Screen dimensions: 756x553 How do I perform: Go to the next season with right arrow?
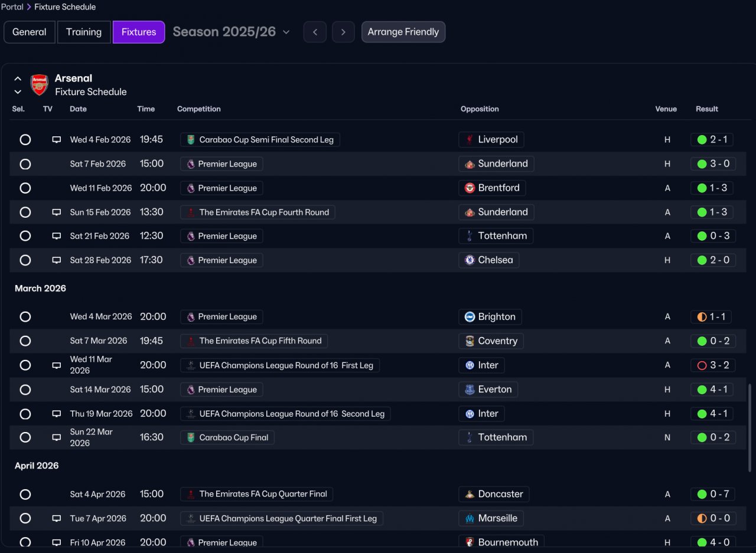point(343,32)
